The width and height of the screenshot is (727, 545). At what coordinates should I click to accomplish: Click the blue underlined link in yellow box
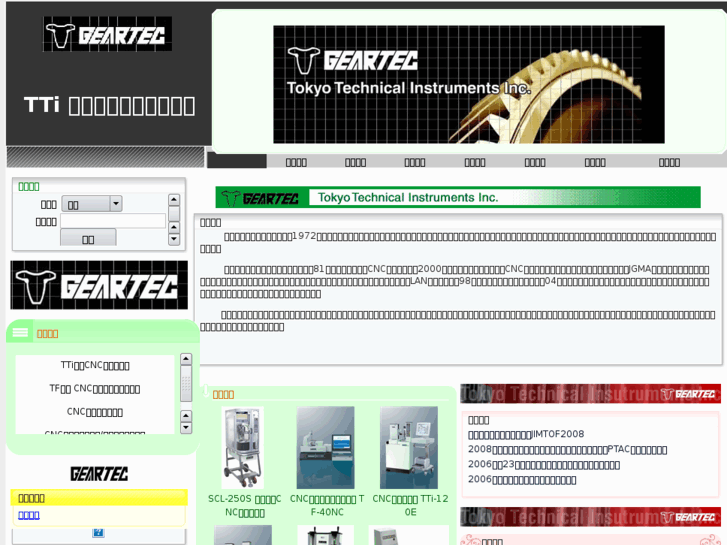tap(29, 515)
